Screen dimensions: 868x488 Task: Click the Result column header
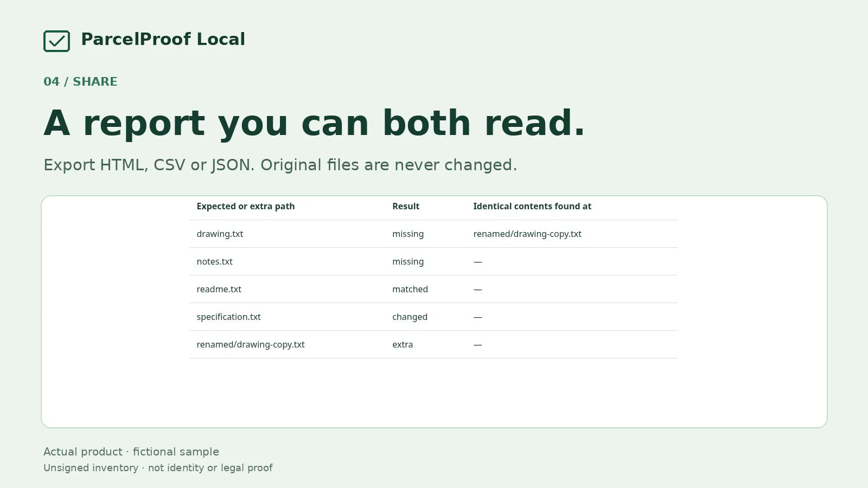[406, 206]
